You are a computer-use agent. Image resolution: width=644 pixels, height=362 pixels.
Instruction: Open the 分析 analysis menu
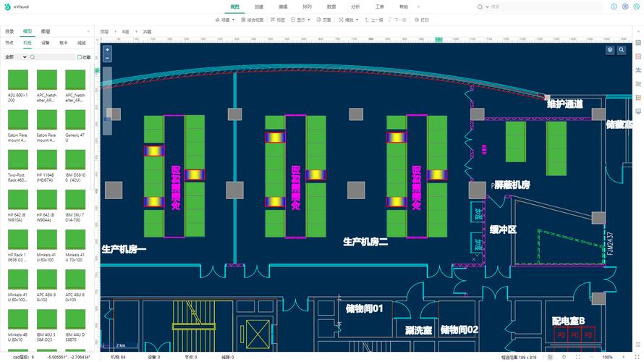(356, 7)
